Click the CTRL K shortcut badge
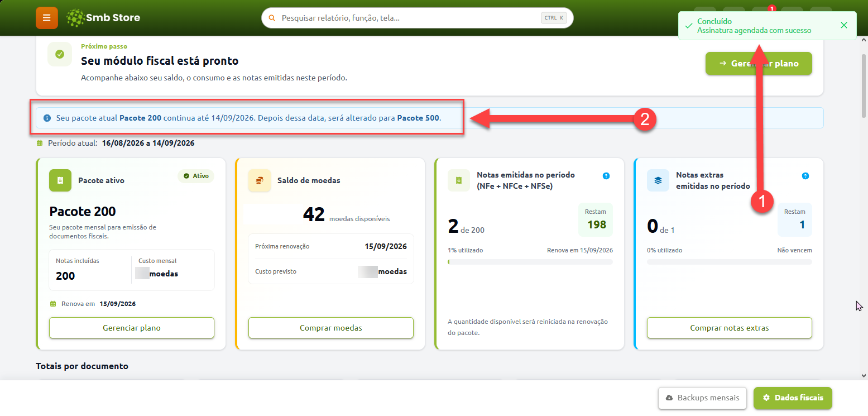 [554, 18]
